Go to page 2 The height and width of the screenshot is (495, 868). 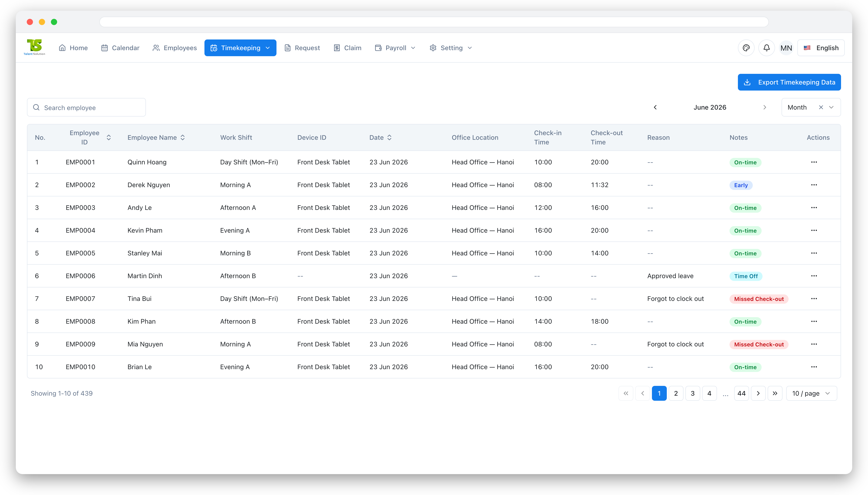(676, 393)
